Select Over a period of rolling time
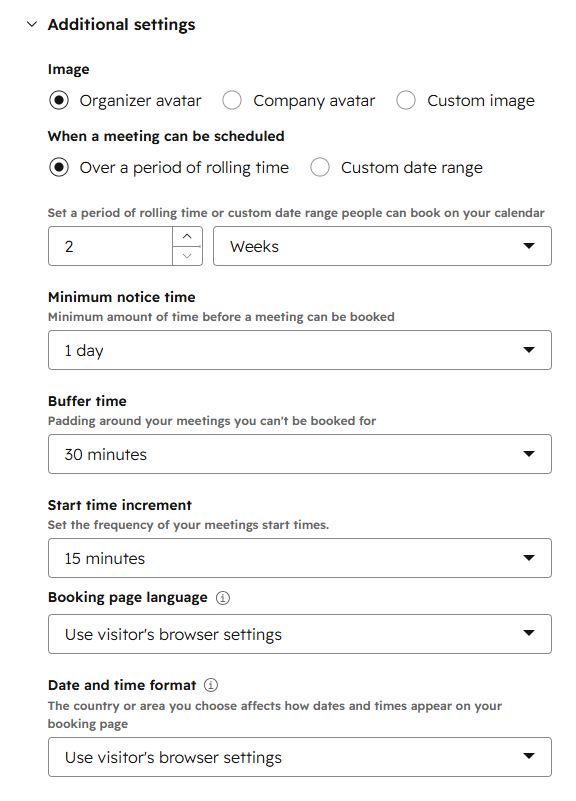The height and width of the screenshot is (801, 576). (x=59, y=167)
